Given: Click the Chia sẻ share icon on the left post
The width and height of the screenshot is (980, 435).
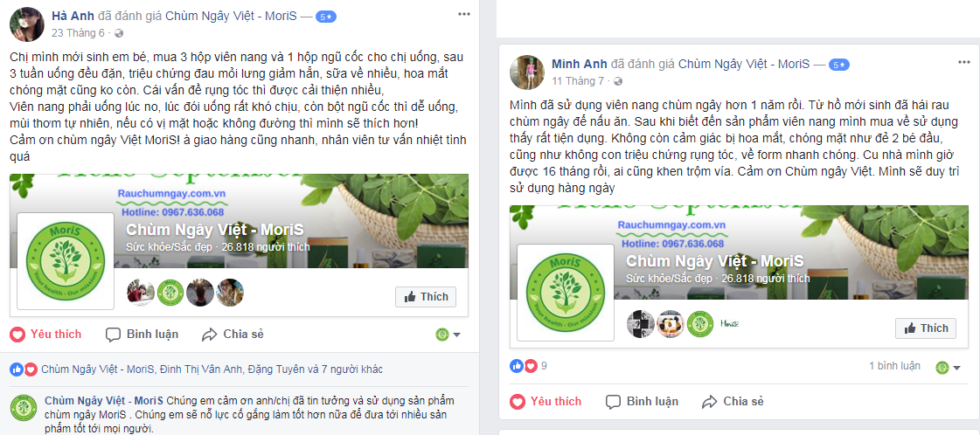Looking at the screenshot, I should (x=209, y=335).
